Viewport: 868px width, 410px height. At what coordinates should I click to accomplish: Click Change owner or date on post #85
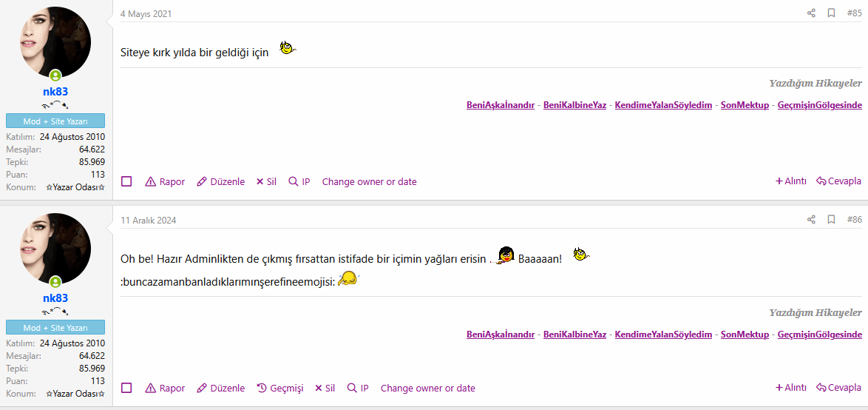(x=369, y=182)
